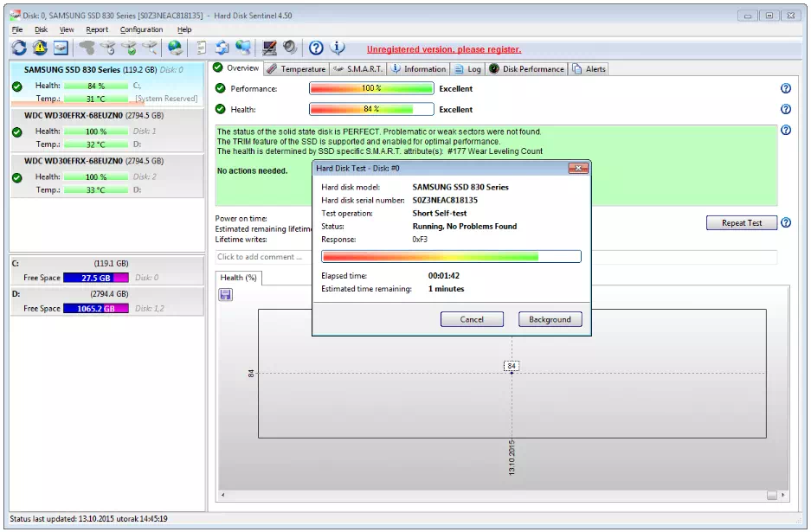Screen dimensions: 811x532
Task: Click the information bubble toolbar icon
Action: (x=338, y=48)
